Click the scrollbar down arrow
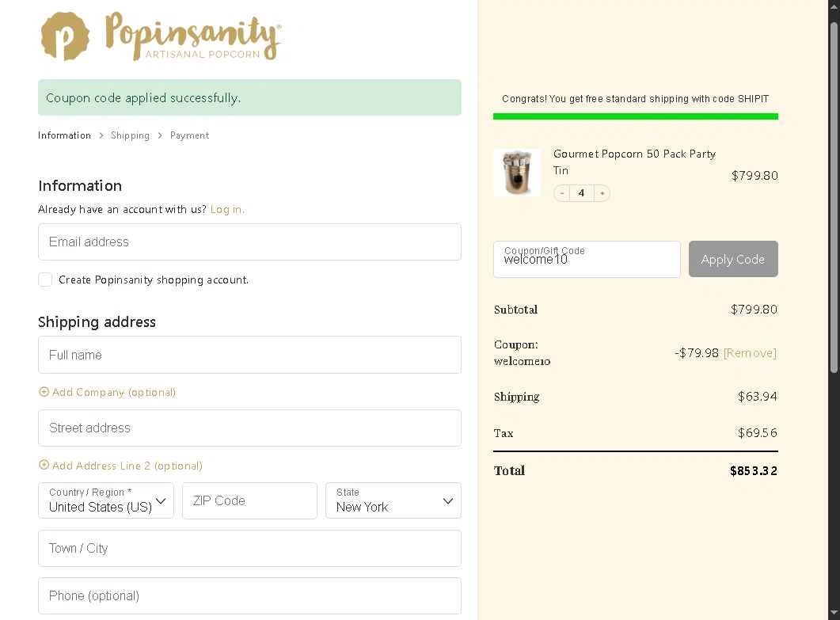 pyautogui.click(x=834, y=613)
